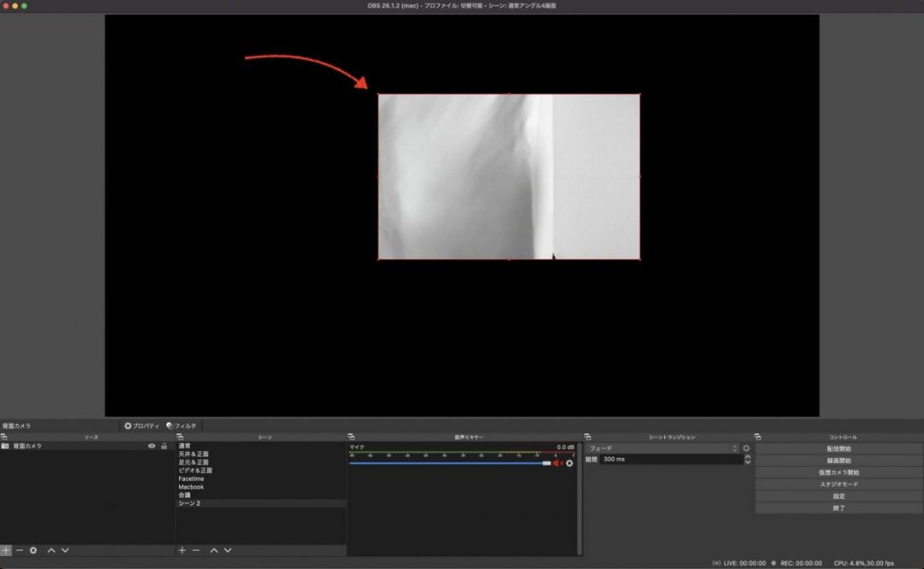Open source properties via the gear icon
This screenshot has width=924, height=569.
pyautogui.click(x=33, y=550)
